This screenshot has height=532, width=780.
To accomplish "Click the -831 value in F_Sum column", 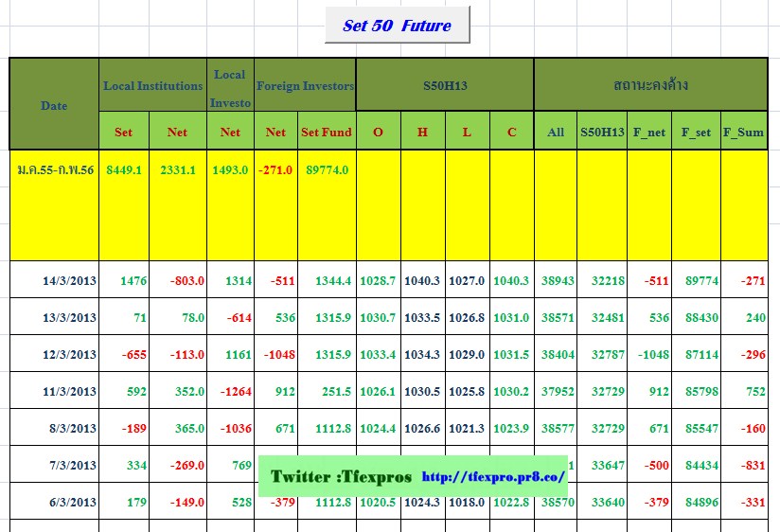I will (753, 465).
